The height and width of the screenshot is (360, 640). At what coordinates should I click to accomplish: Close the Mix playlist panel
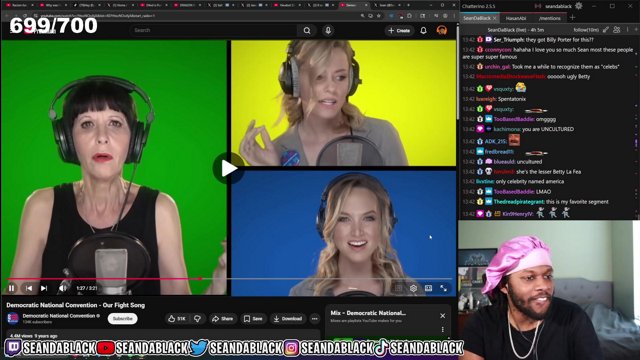pyautogui.click(x=442, y=316)
